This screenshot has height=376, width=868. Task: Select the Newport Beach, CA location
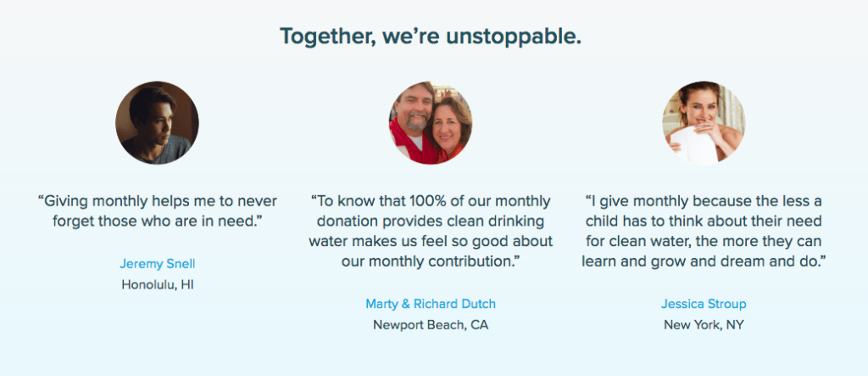pyautogui.click(x=430, y=324)
